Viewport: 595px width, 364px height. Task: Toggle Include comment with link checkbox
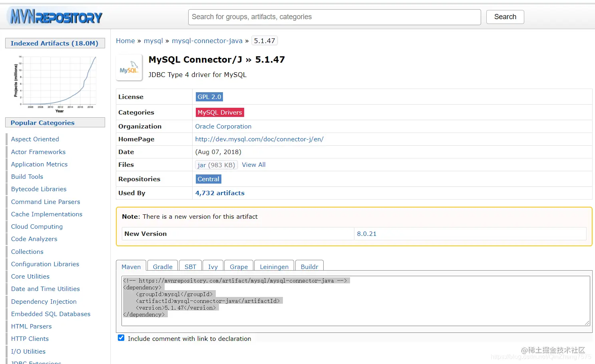click(x=121, y=338)
